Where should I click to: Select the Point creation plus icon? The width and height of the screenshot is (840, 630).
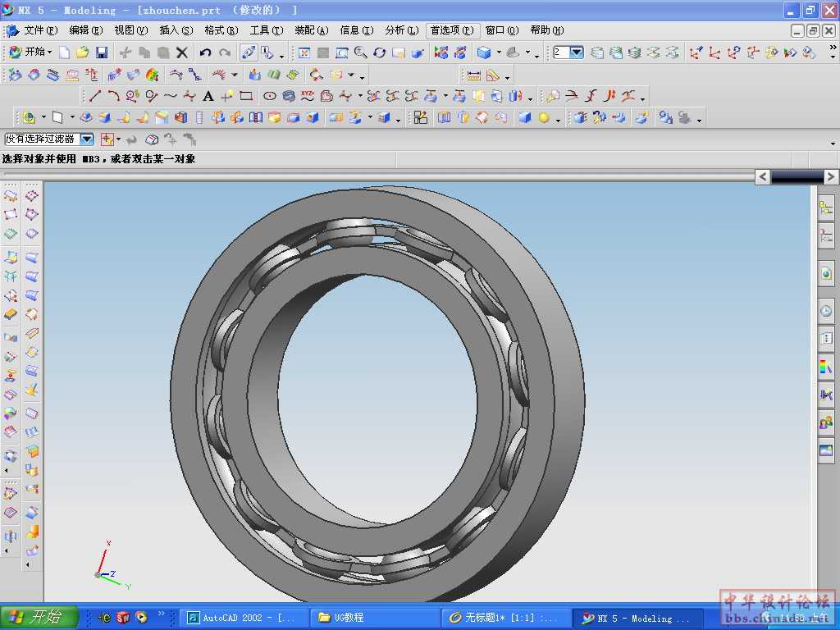pos(226,97)
